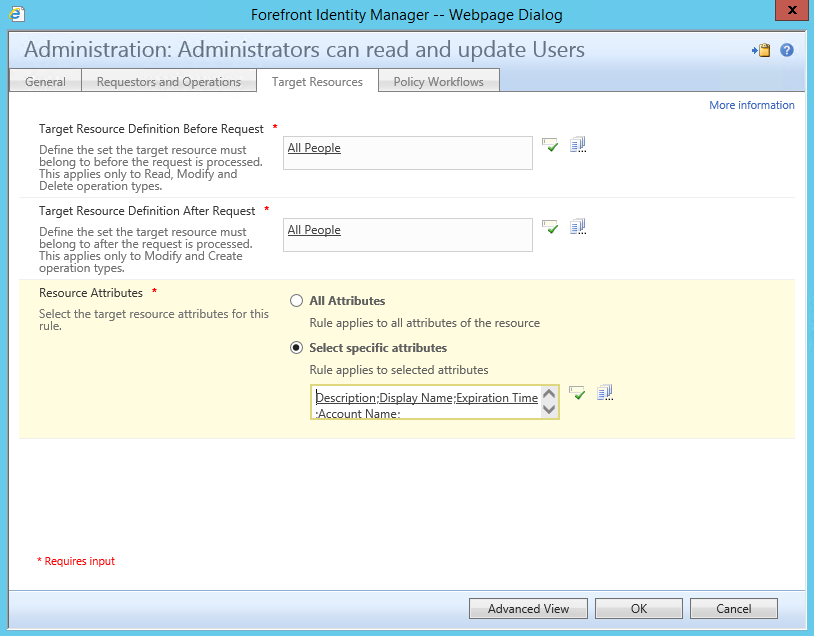Click the Description attribute entry
Viewport: 814px width, 636px height.
[x=346, y=398]
